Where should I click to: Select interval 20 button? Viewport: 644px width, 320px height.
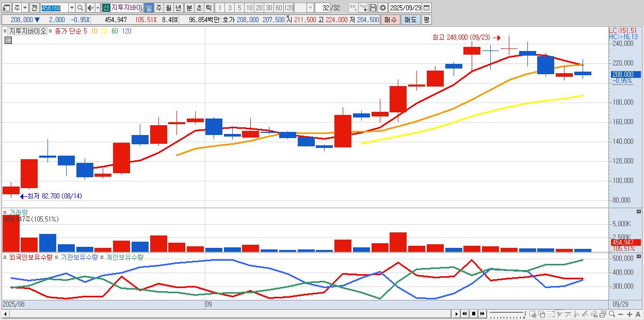pyautogui.click(x=259, y=8)
